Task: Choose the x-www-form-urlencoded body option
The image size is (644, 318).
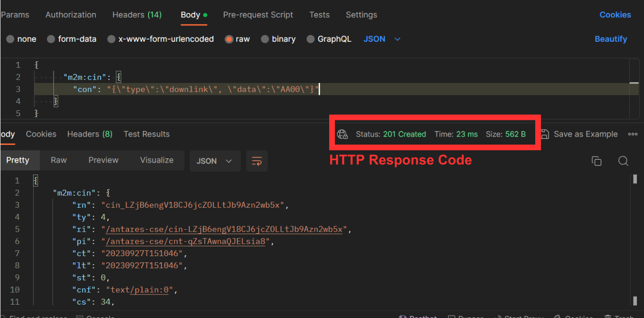Action: pyautogui.click(x=112, y=39)
